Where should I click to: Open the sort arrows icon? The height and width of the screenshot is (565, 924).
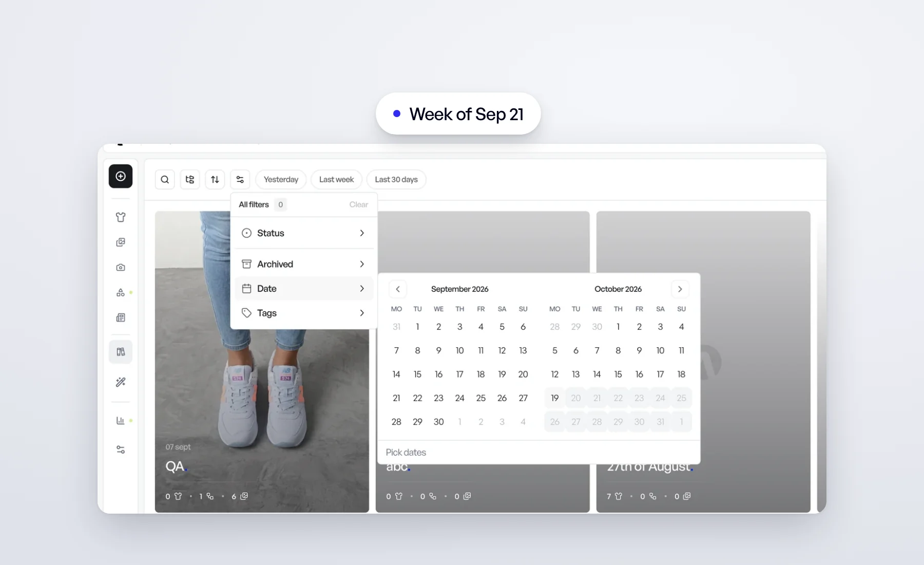tap(215, 179)
